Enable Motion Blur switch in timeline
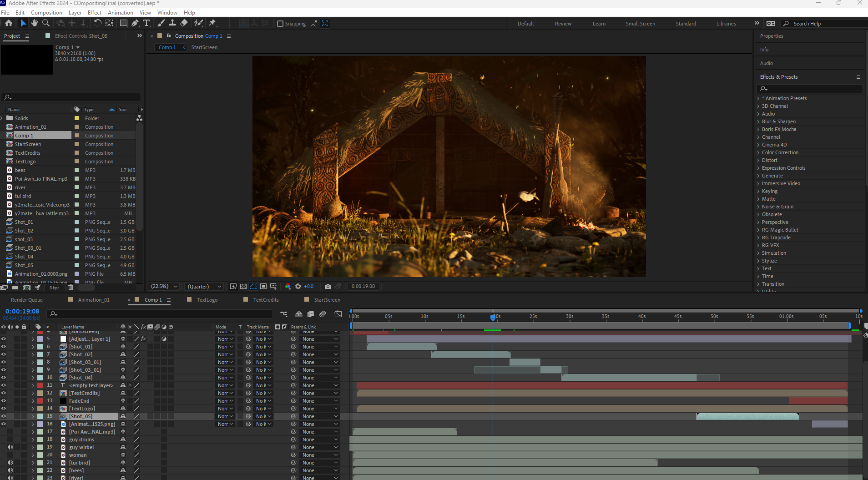Viewport: 868px width, 480px height. (x=323, y=314)
